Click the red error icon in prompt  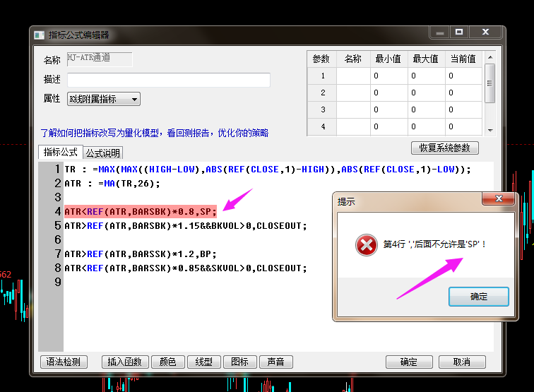coord(366,245)
